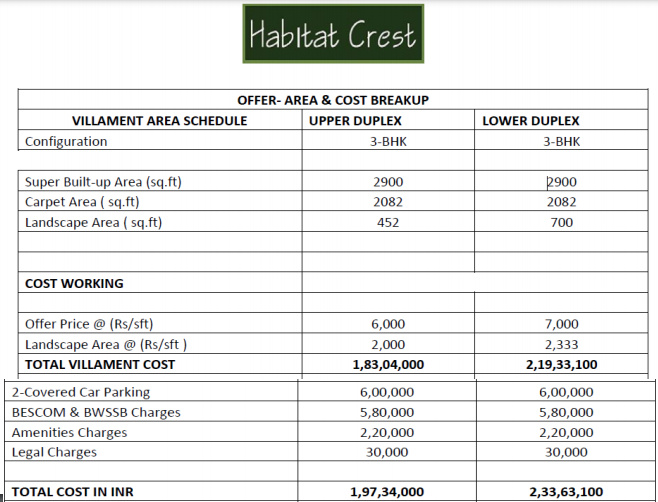Click the 'LOWER DUPLEX' column header
The image size is (658, 502).
tap(531, 121)
